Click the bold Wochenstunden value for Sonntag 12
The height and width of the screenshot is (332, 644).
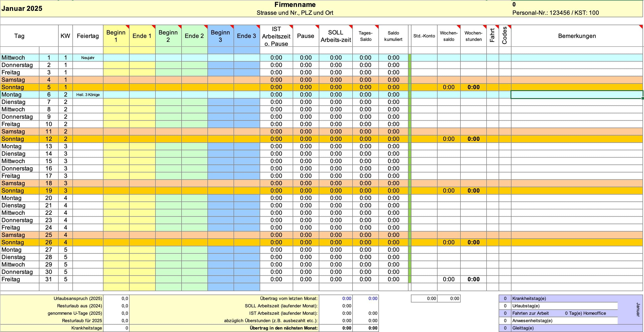click(x=473, y=139)
